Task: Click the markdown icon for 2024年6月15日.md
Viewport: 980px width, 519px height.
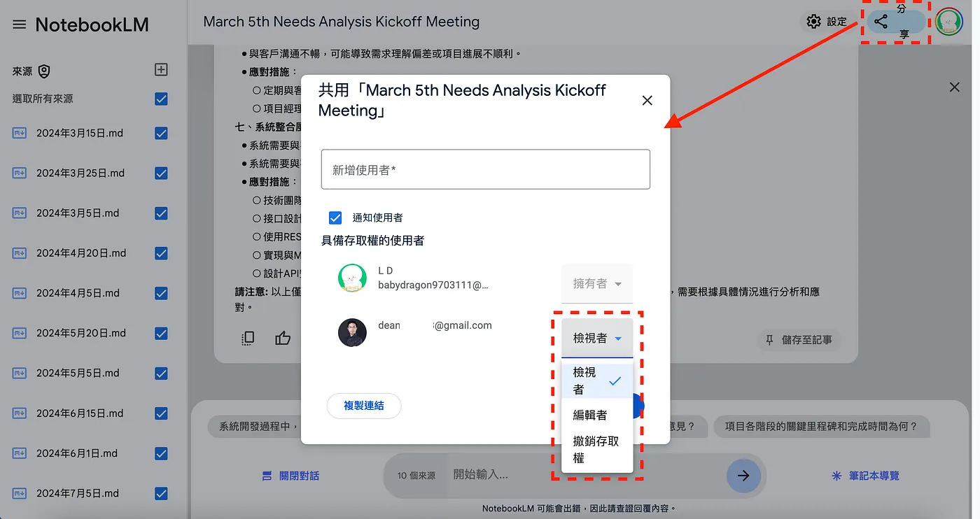Action: coord(20,413)
